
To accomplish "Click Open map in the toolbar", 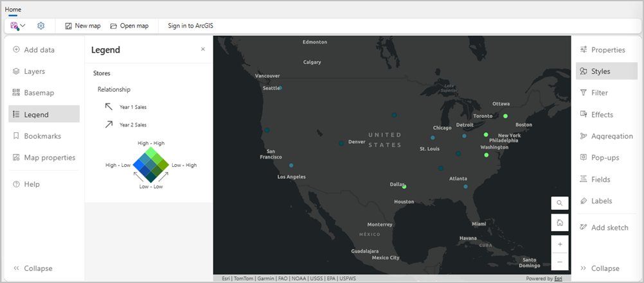I will (129, 26).
